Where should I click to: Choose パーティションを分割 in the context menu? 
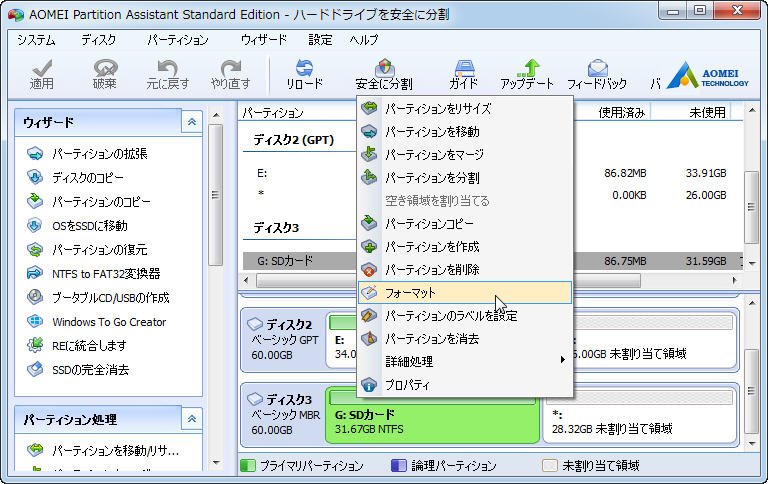click(x=465, y=177)
